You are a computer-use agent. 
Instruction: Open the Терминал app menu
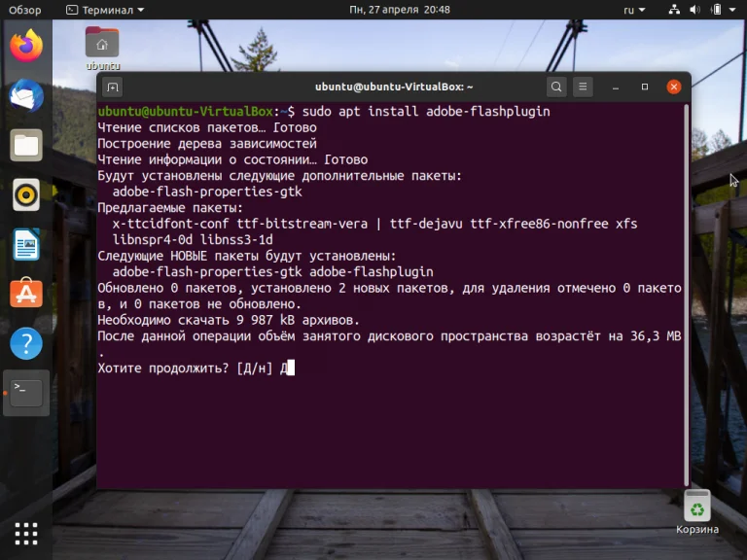click(105, 10)
